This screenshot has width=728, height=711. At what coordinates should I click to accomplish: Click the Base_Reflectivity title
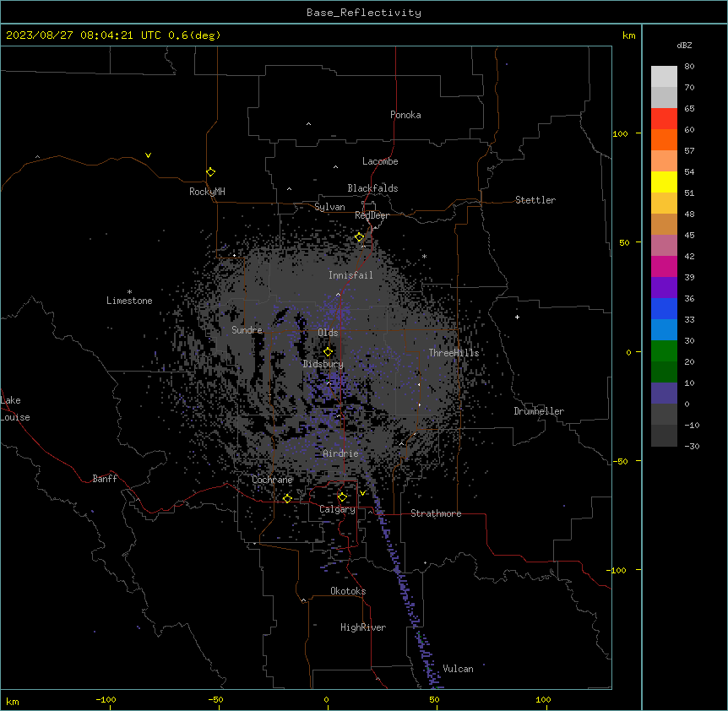pos(364,13)
